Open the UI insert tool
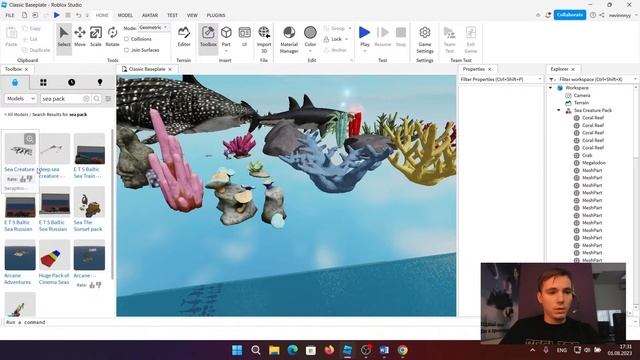The height and width of the screenshot is (360, 640). tap(244, 36)
